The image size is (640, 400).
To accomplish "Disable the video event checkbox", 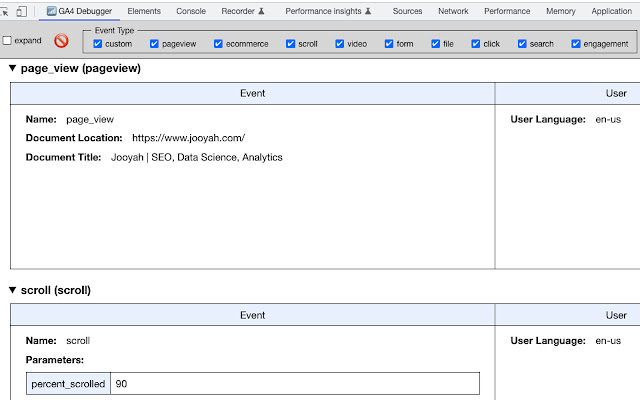I will [x=340, y=44].
